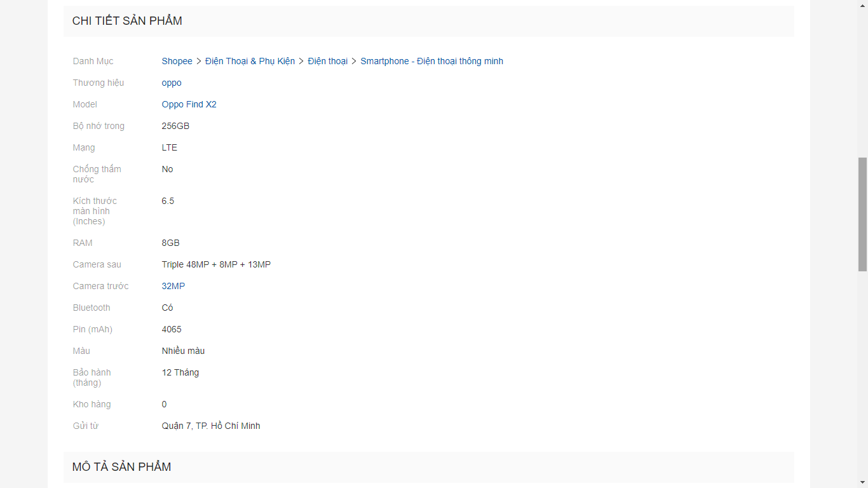Image resolution: width=868 pixels, height=488 pixels.
Task: Click the oppo brand link
Action: click(172, 83)
